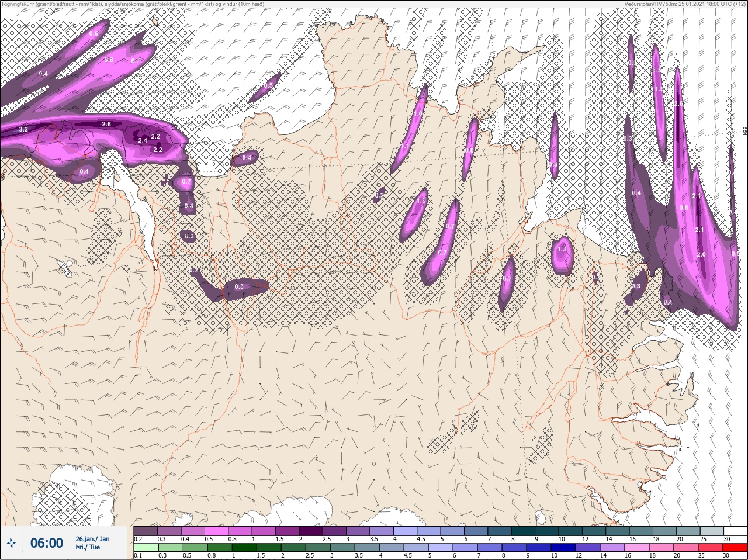Select the 06:00 forecast time display
The width and height of the screenshot is (748, 560).
pyautogui.click(x=46, y=543)
